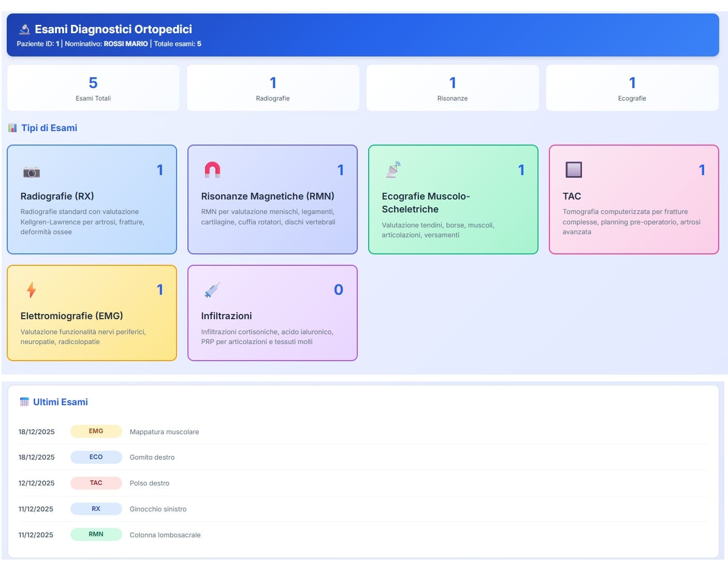This screenshot has height=571, width=728.
Task: Click the TAC scanner icon
Action: [574, 169]
